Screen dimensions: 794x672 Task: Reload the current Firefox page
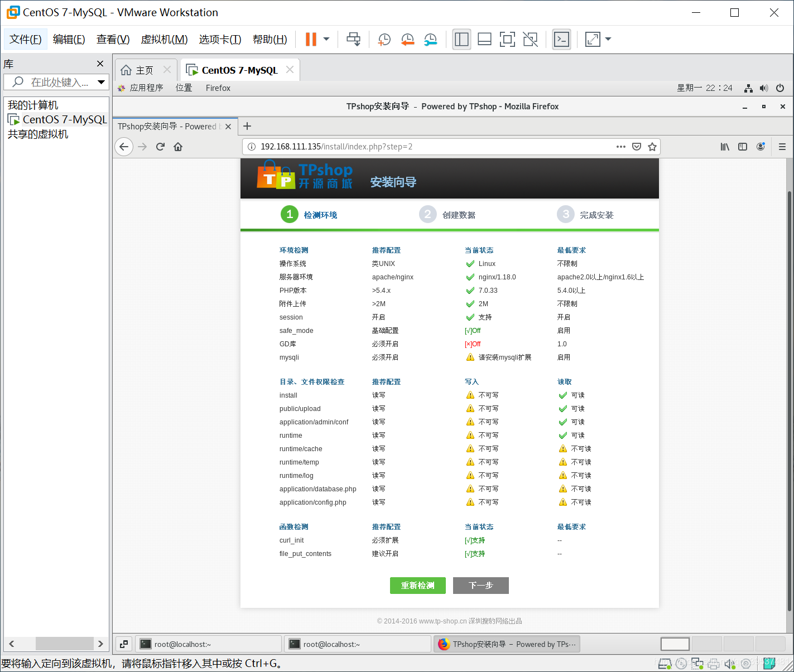[x=160, y=147]
